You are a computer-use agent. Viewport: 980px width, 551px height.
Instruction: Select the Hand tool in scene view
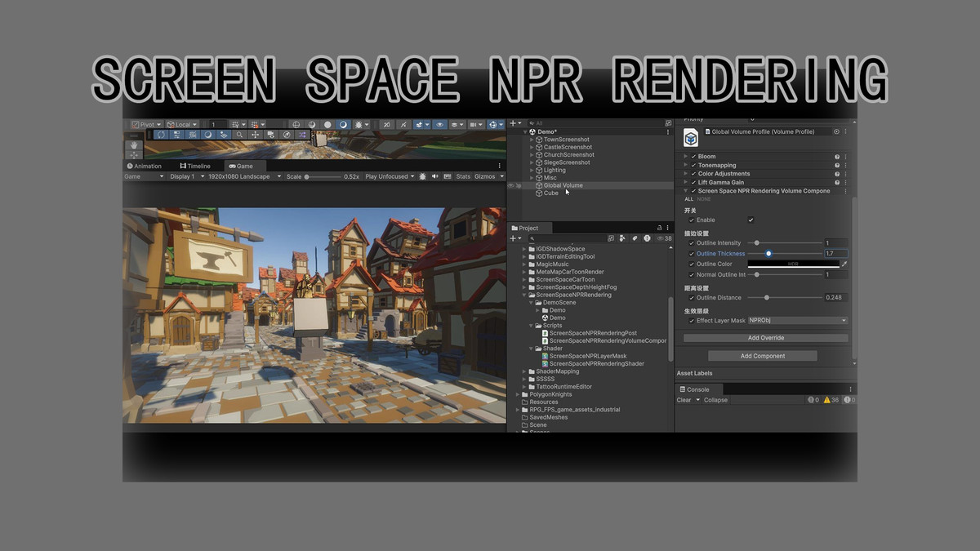coord(134,145)
